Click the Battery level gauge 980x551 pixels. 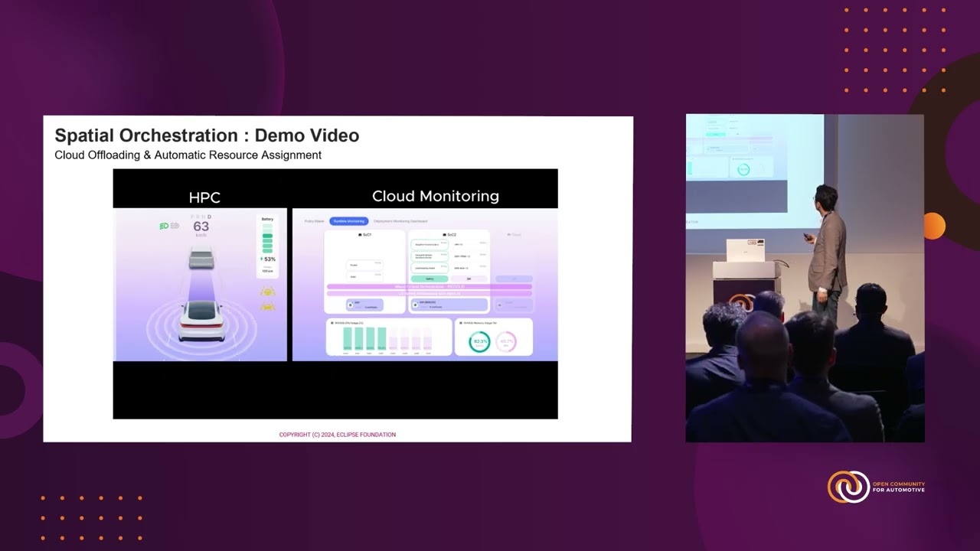267,239
